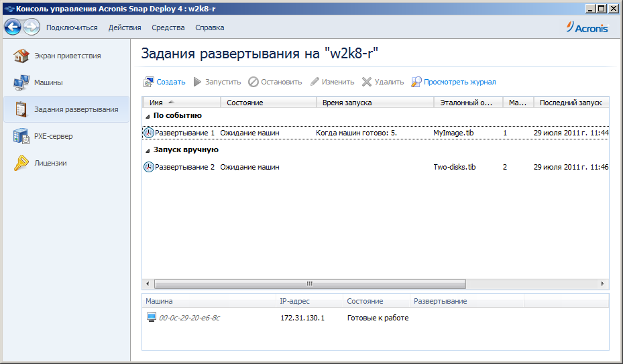Click the IP-адрес column header
Image resolution: width=623 pixels, height=364 pixels.
[x=310, y=301]
